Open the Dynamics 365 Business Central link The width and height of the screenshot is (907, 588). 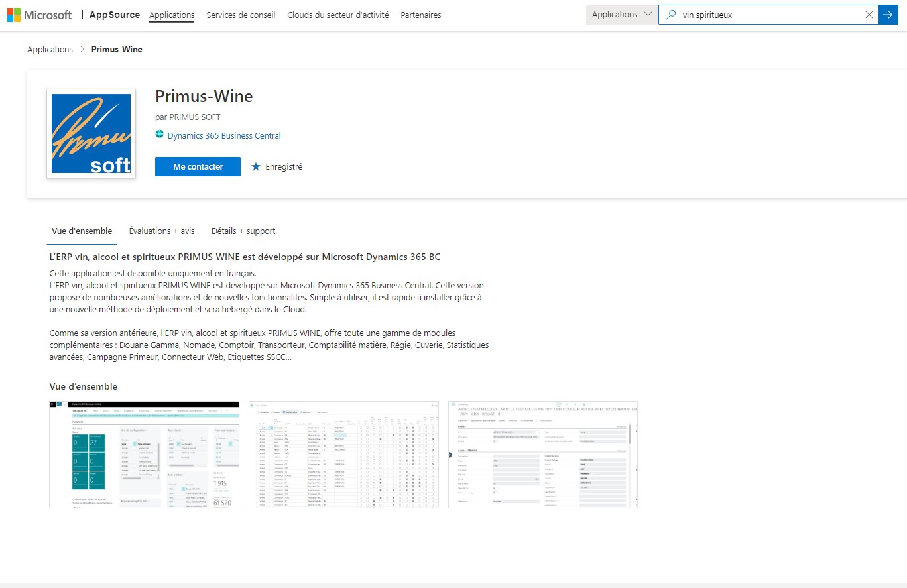pyautogui.click(x=224, y=135)
